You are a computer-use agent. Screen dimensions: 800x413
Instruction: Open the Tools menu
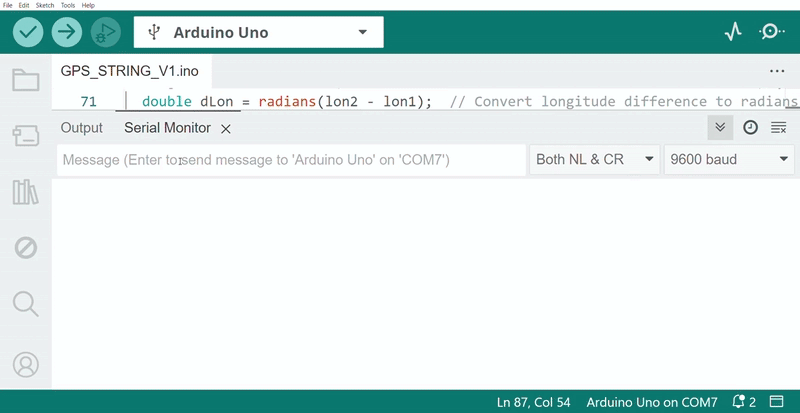point(68,5)
